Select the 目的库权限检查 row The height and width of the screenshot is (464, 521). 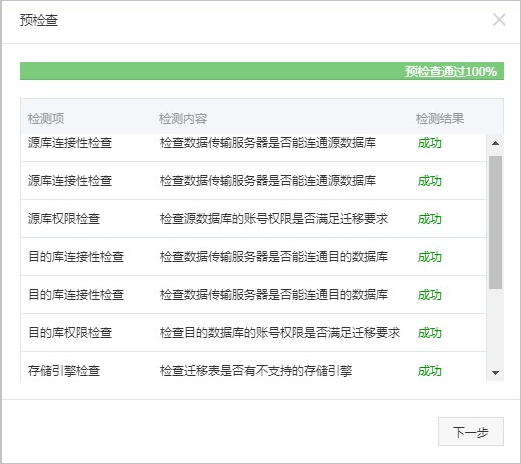click(253, 333)
